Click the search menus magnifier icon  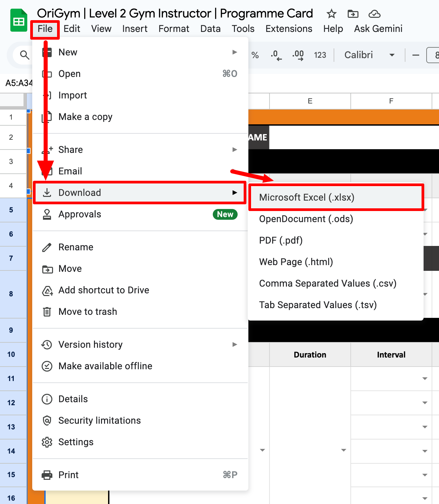(24, 55)
